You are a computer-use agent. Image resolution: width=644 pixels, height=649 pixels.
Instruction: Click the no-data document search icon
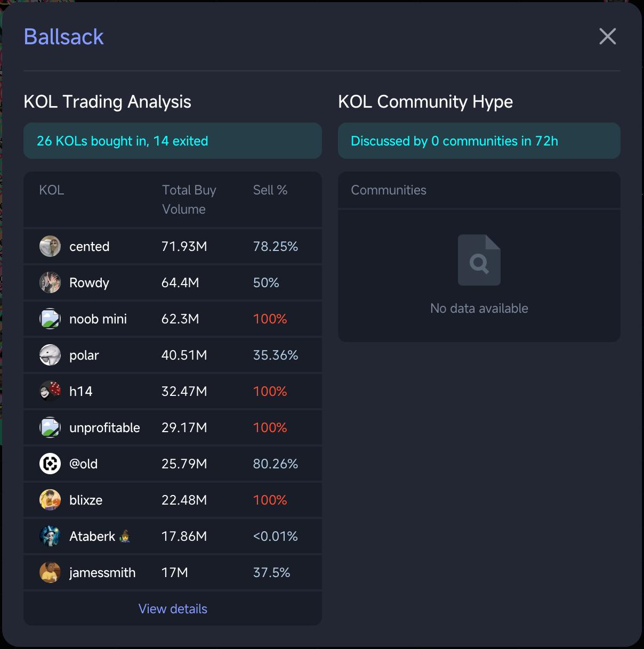[x=479, y=260]
